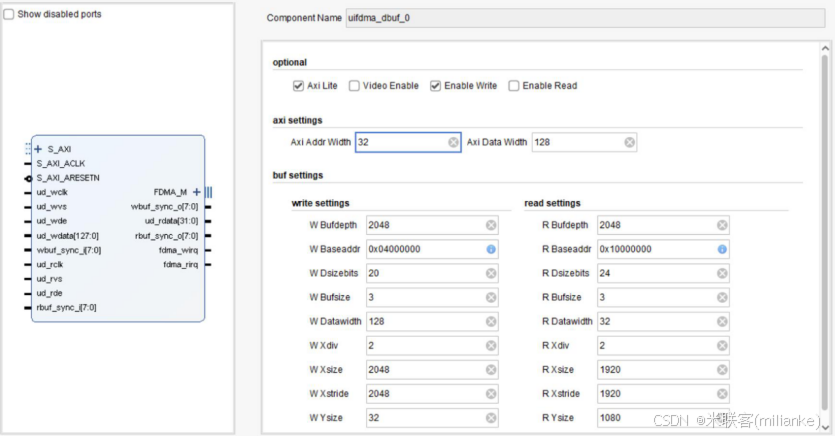Clear the R Xsize value
835x436 pixels.
[x=722, y=369]
